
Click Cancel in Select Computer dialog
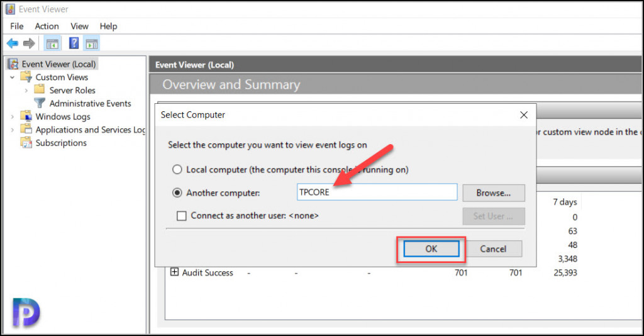pyautogui.click(x=493, y=249)
